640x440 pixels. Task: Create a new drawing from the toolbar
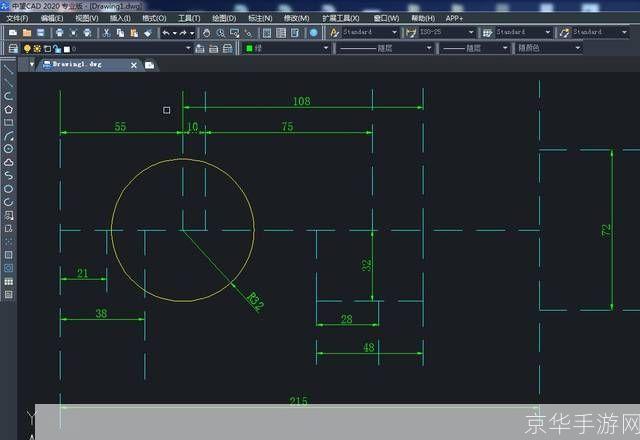[x=13, y=33]
